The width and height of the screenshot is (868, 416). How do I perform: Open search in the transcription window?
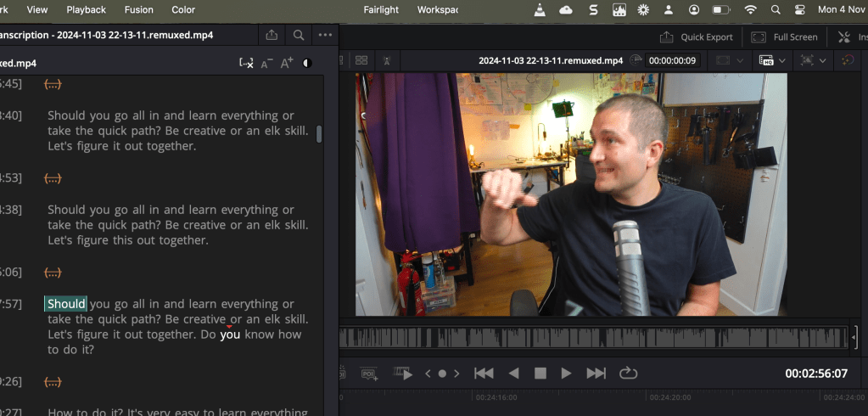pos(299,36)
